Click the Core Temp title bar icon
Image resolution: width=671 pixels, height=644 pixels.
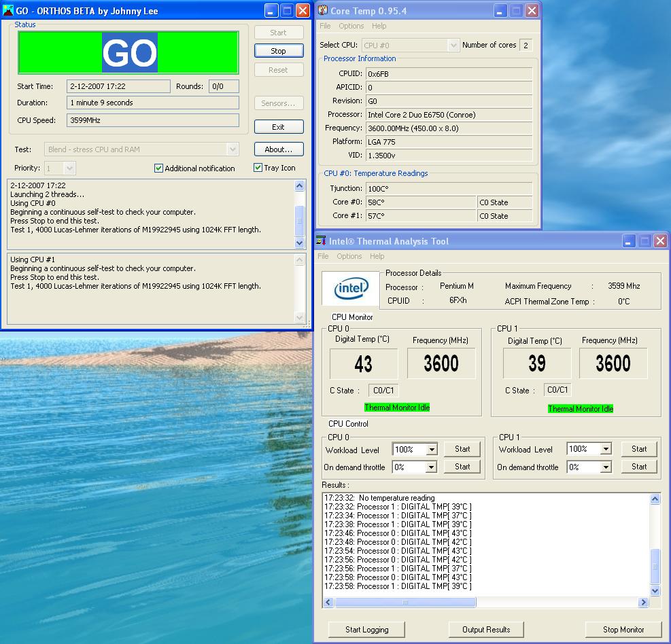[x=323, y=10]
